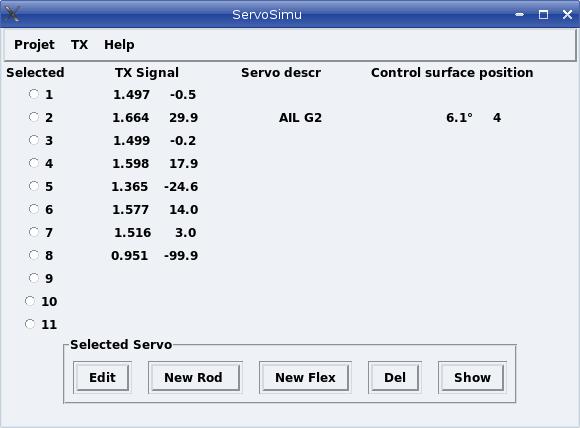The height and width of the screenshot is (428, 580).
Task: Select channel 9 radio button
Action: (x=34, y=278)
